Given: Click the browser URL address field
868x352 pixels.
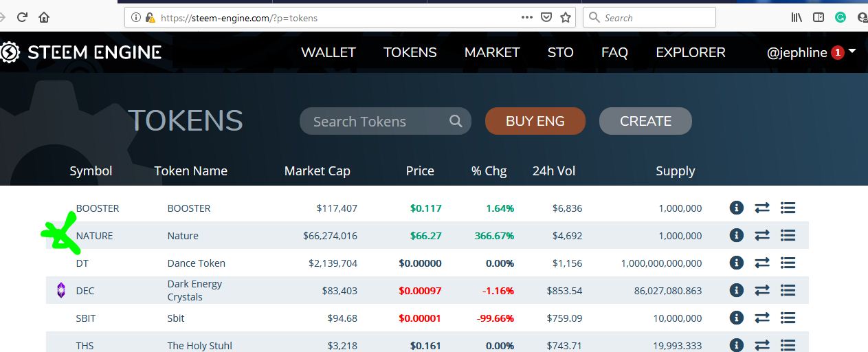Looking at the screenshot, I should [x=350, y=18].
